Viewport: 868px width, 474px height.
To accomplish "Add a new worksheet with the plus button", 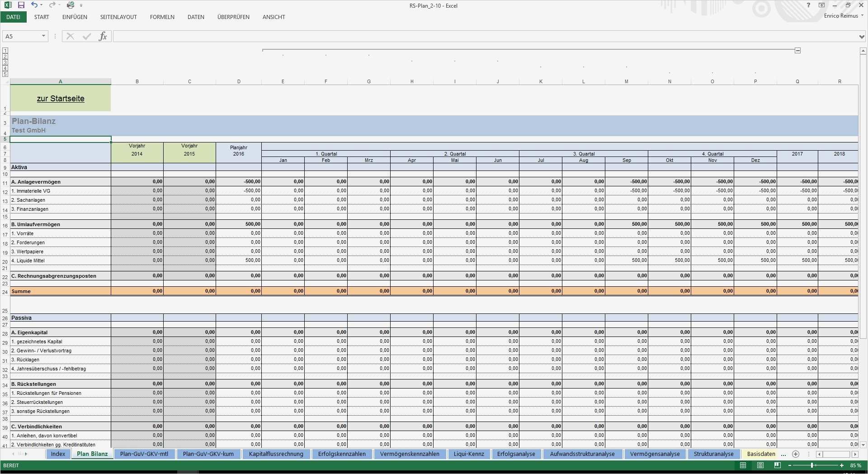I will point(795,455).
